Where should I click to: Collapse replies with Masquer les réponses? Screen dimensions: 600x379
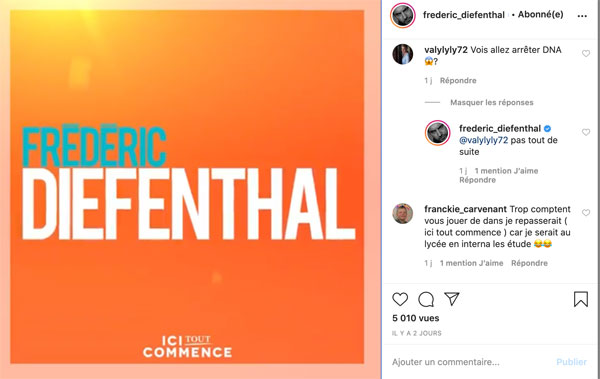(491, 102)
